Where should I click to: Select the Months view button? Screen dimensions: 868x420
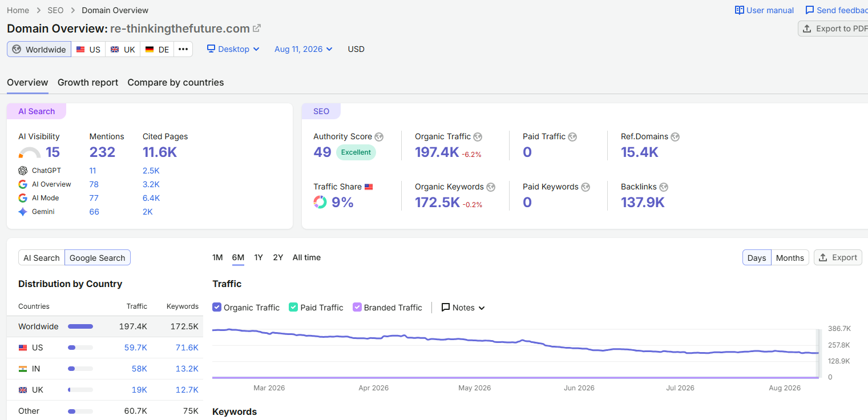[x=790, y=258]
